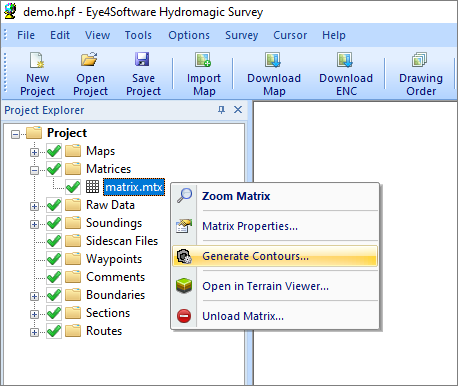Open the Cursor menu

(x=290, y=35)
